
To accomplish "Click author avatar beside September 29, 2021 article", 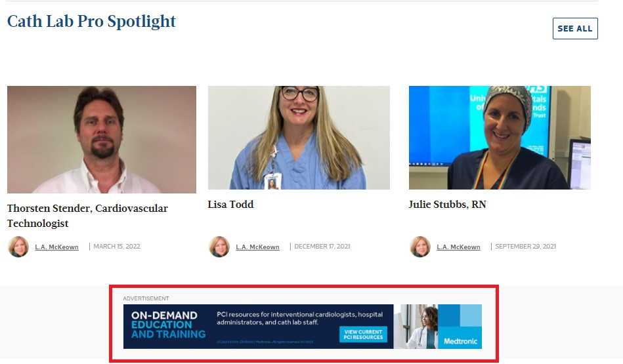I will click(x=420, y=247).
